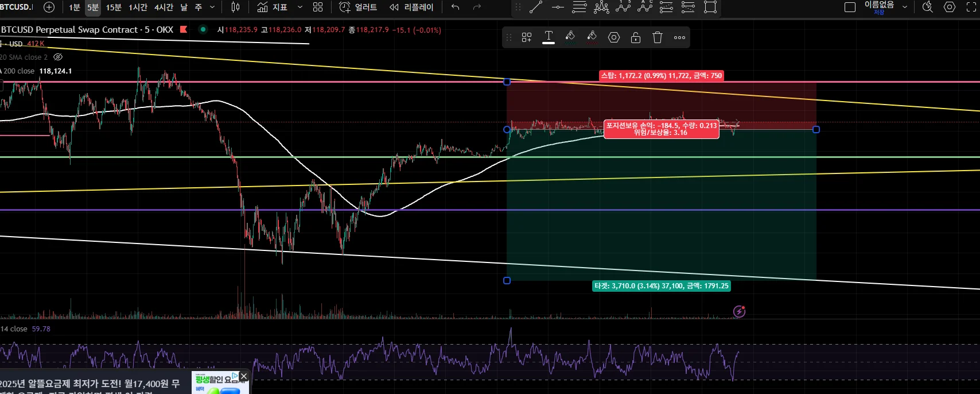Click the 포지션보유 손익 position label
Viewport: 980px width, 394px height.
click(x=662, y=129)
